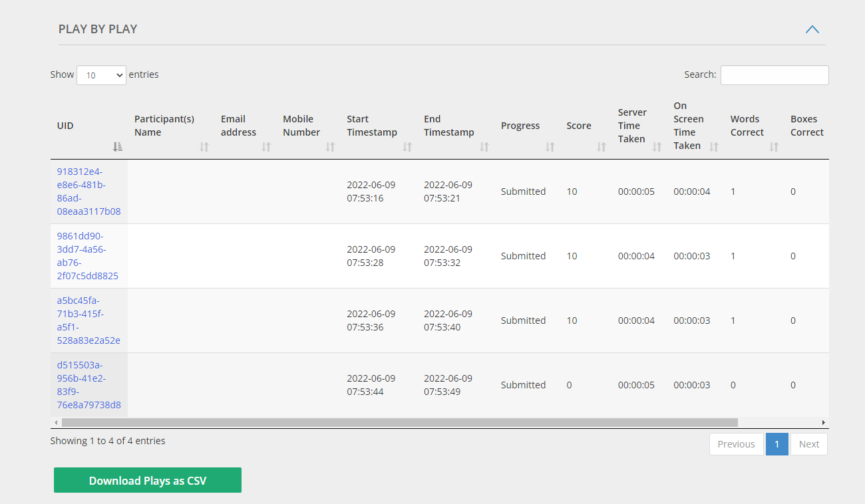Click Words Correct value in a5bc45fa row
The width and height of the screenshot is (865, 504).
[x=733, y=320]
